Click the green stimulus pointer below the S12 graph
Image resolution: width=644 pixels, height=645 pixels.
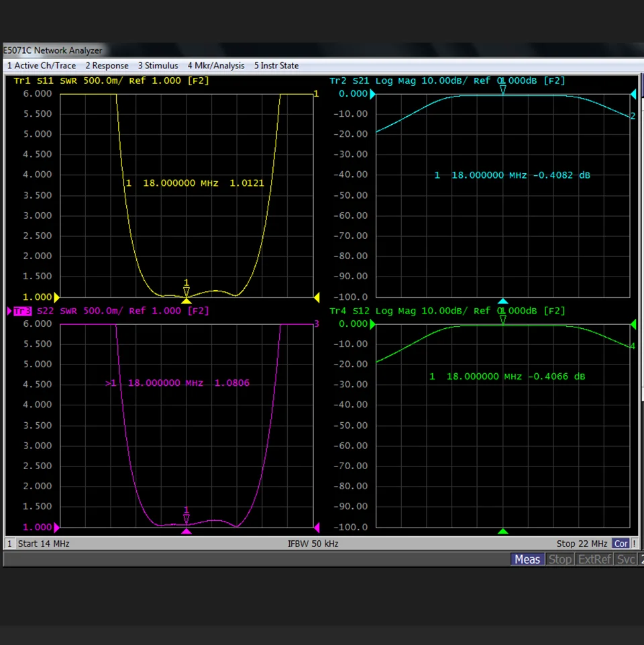tap(503, 532)
